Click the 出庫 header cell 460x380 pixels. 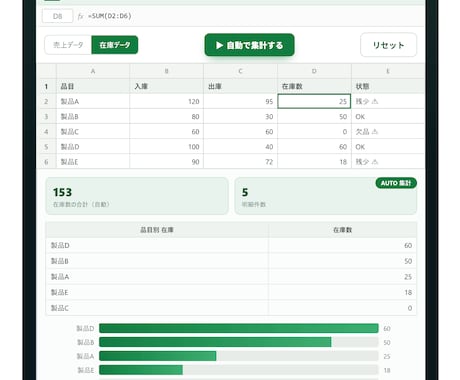(x=240, y=86)
